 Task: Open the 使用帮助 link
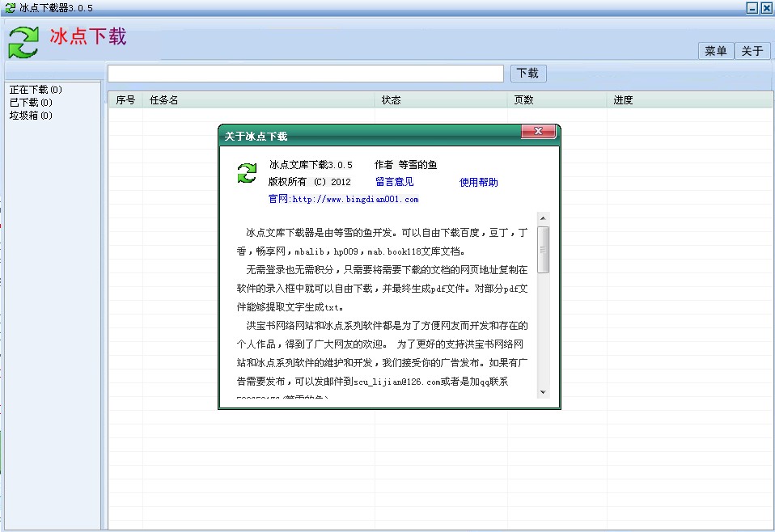pos(479,182)
